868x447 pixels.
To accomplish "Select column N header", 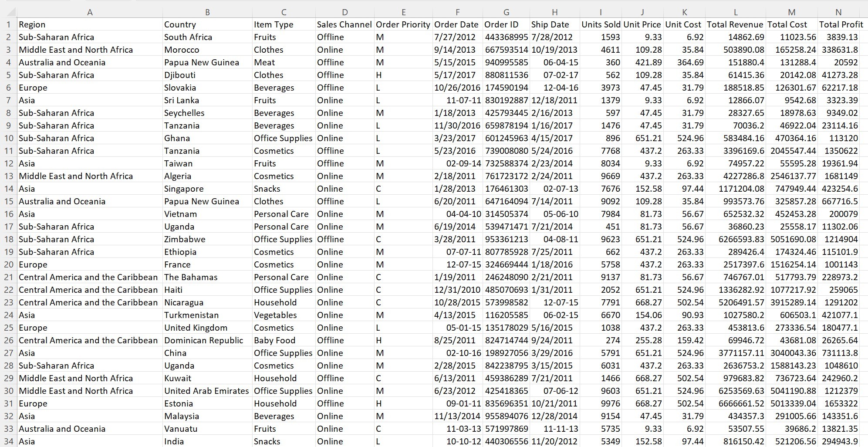I will (x=838, y=13).
